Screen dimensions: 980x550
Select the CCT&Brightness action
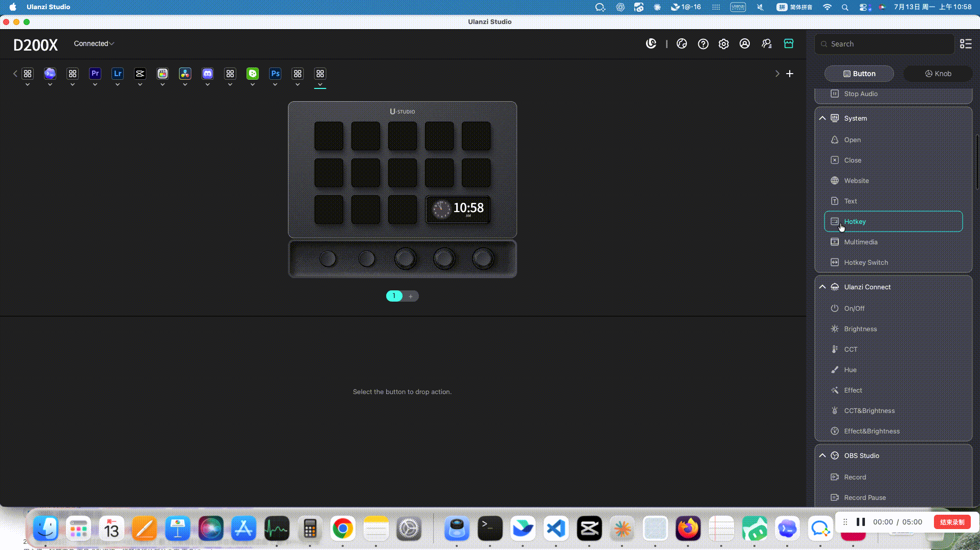tap(893, 410)
